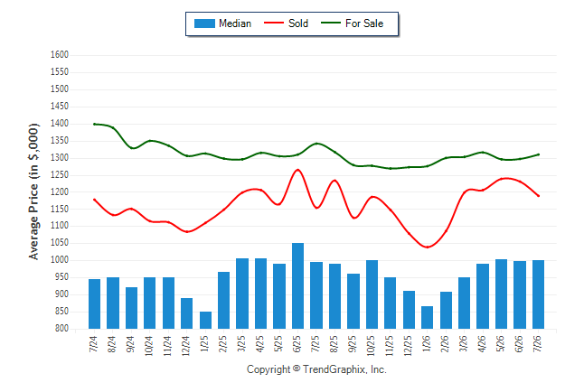This screenshot has width=584, height=392.
Task: Click the blue Median legend swatch
Action: 204,23
